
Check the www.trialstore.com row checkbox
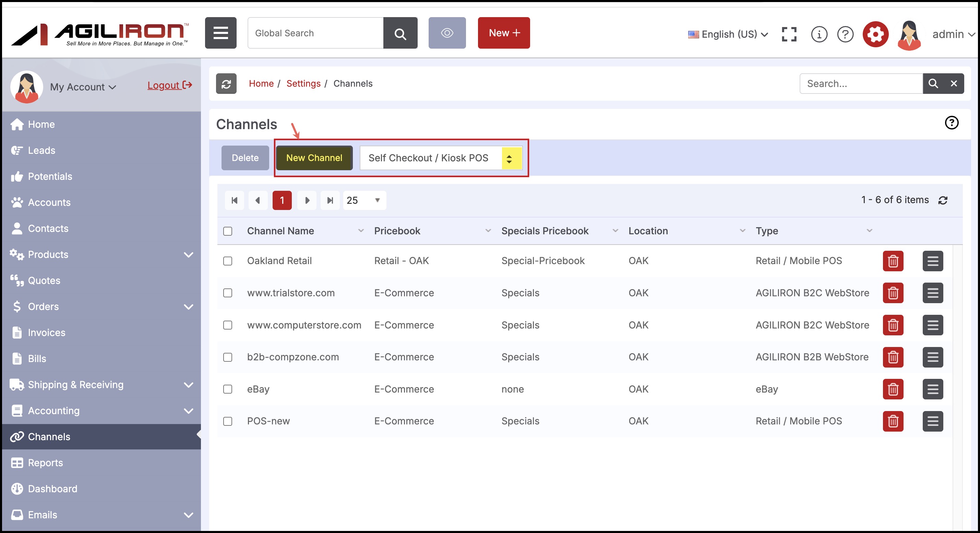(x=227, y=293)
